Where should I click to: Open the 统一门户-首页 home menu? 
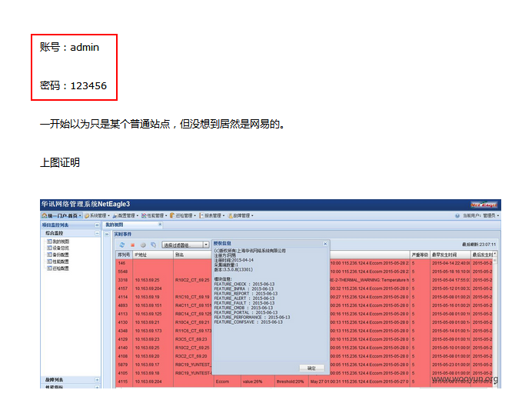coord(62,215)
